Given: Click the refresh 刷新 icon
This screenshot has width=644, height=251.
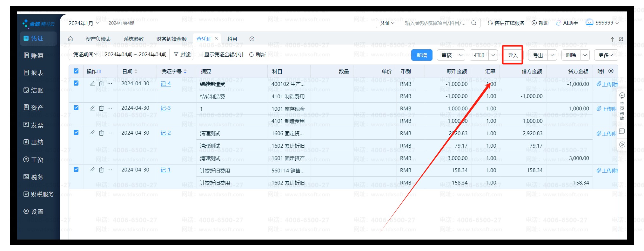Looking at the screenshot, I should tap(252, 55).
